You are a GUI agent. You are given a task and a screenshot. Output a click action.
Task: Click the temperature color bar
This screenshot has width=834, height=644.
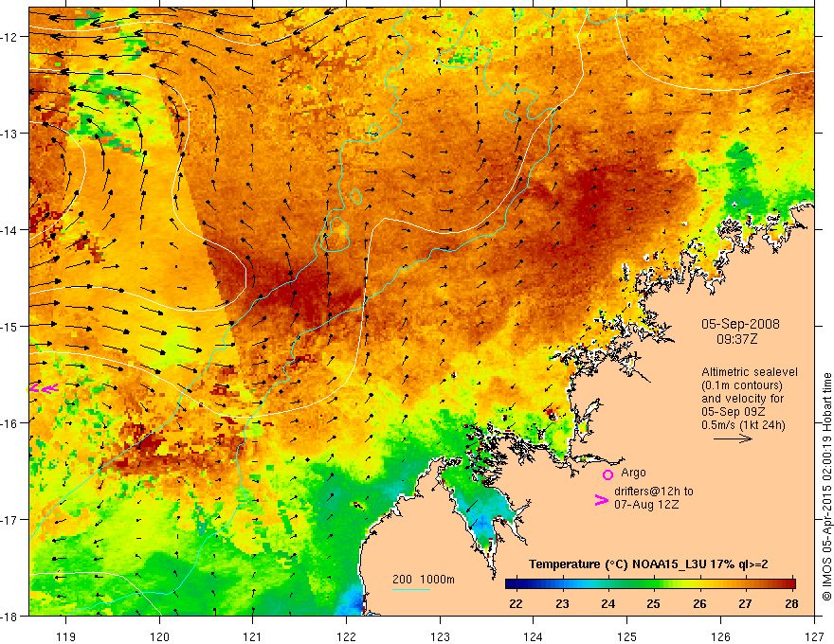click(x=650, y=583)
